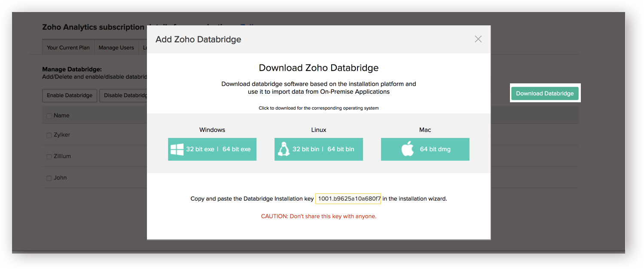Download the Linux 64 bit bin
Viewport: 644px width, 269px height.
coord(341,149)
